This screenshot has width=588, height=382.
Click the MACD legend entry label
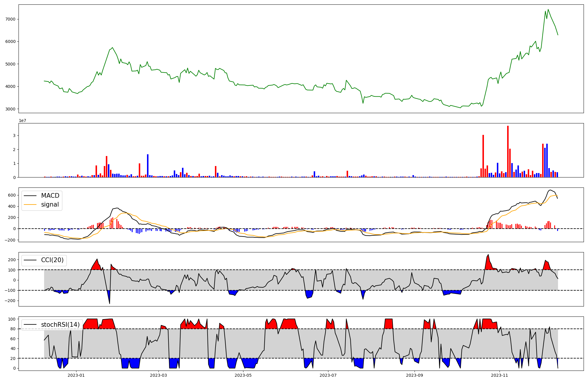[50, 196]
